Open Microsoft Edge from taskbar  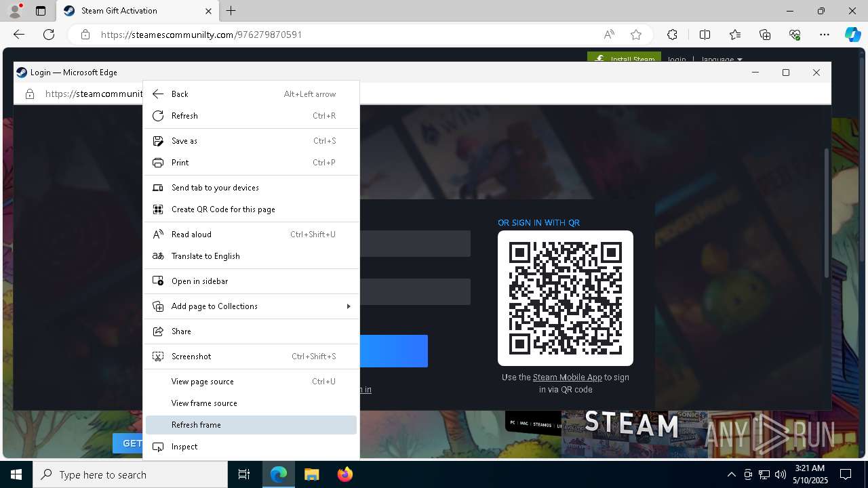pos(279,474)
